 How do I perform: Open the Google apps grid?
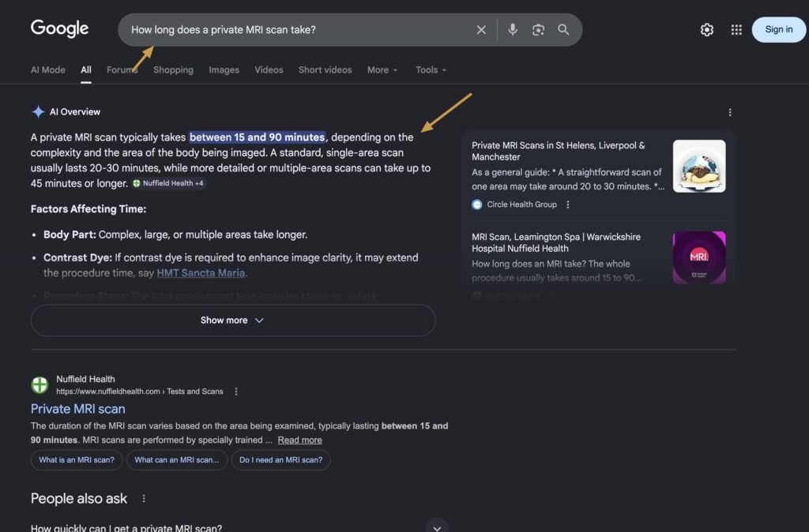(736, 30)
